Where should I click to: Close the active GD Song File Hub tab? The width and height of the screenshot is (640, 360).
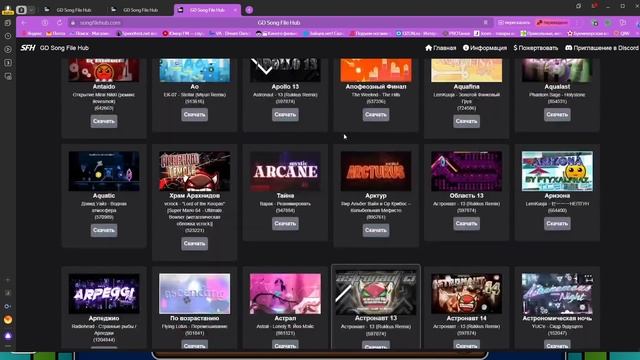pos(235,10)
